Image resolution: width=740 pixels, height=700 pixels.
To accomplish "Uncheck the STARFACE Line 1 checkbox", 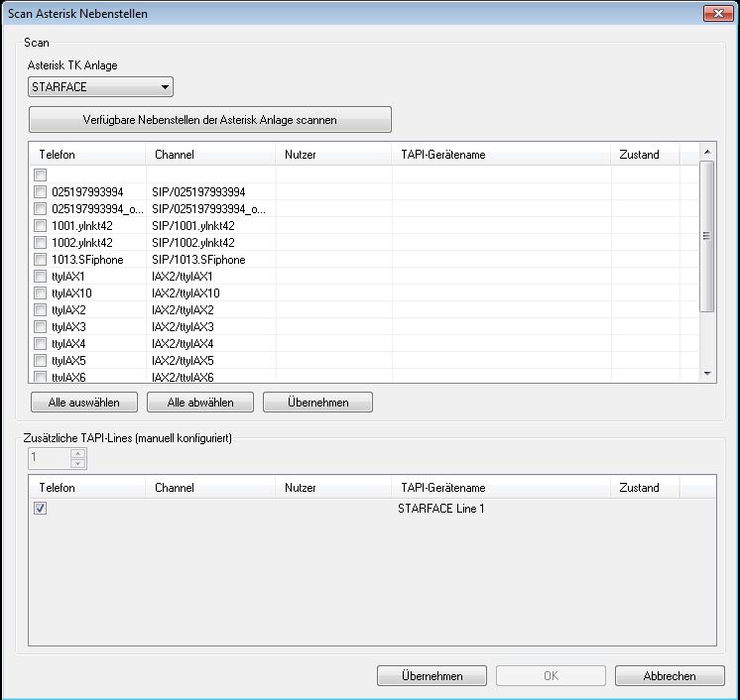I will coord(41,509).
